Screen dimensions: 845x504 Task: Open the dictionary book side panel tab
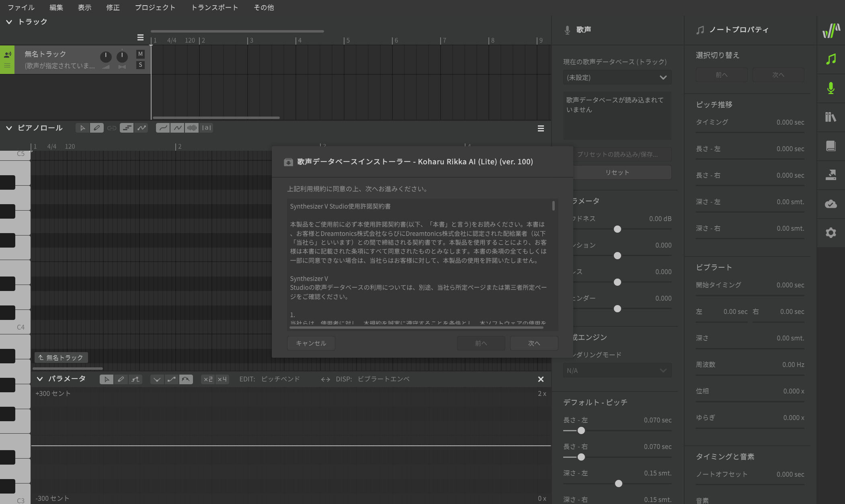tap(831, 146)
